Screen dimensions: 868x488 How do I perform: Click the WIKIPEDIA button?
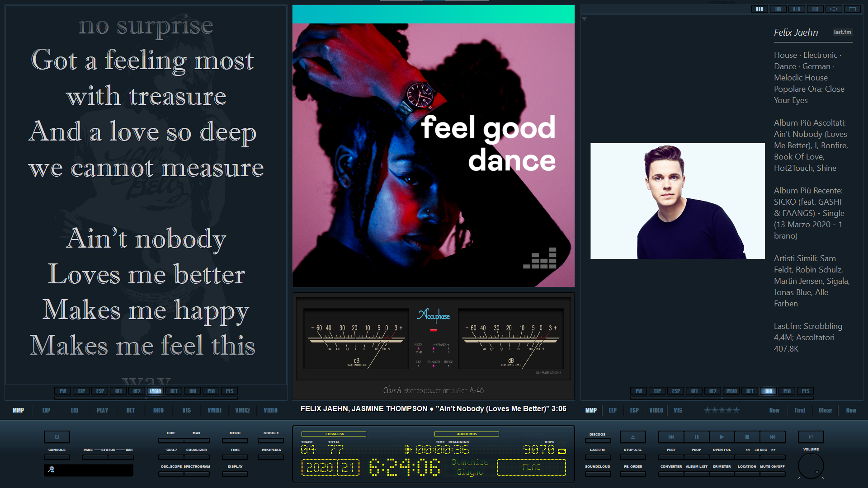(271, 457)
